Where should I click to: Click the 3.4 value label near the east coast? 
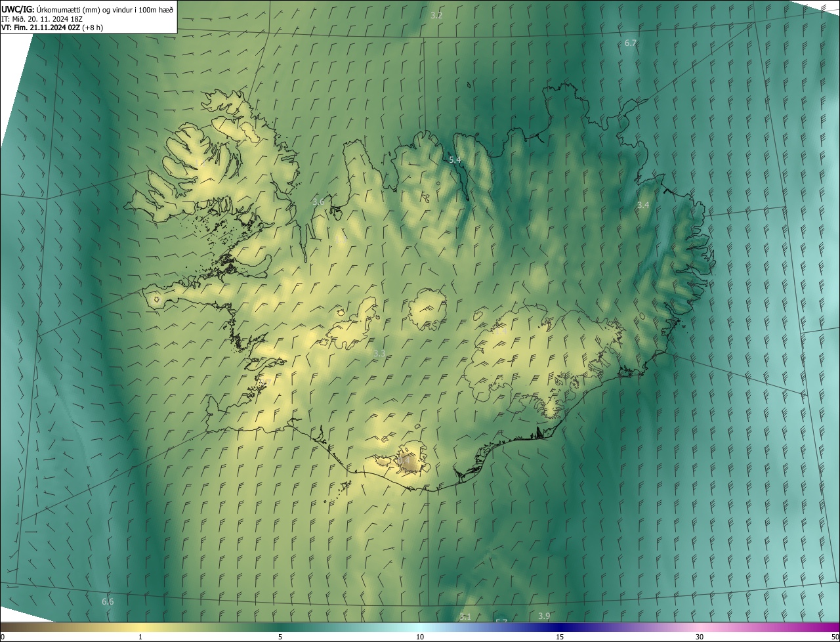(643, 205)
